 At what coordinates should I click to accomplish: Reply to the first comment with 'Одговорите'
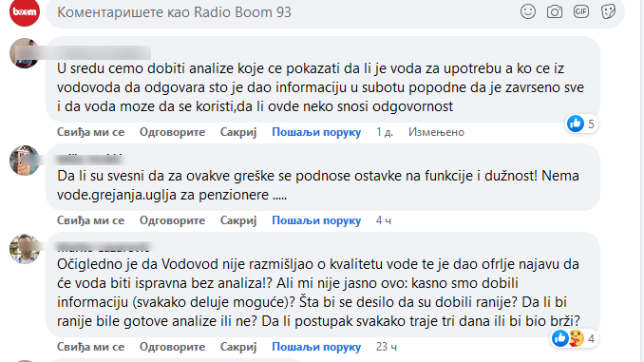172,132
